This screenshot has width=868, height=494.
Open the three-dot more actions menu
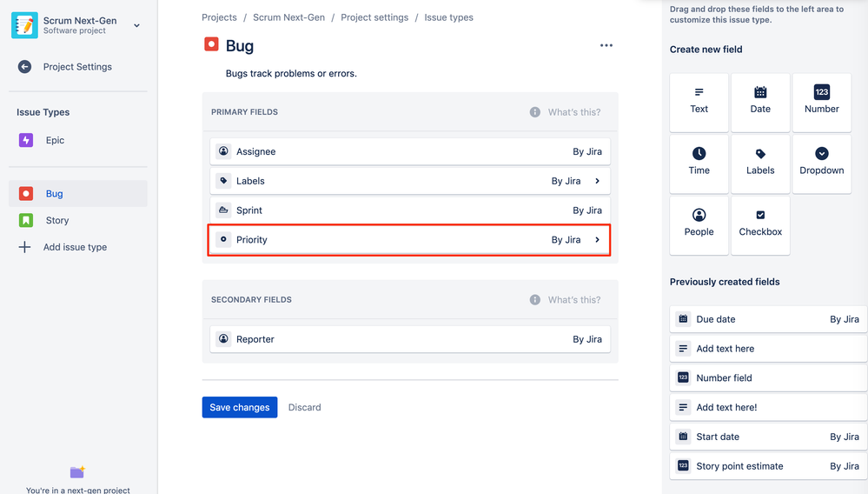[x=606, y=45]
